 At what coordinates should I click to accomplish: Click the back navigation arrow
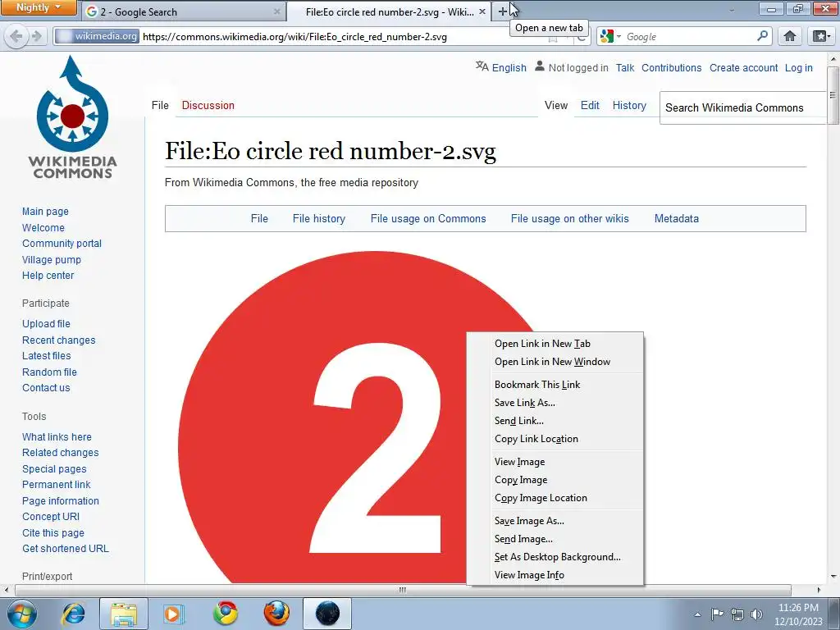[16, 36]
